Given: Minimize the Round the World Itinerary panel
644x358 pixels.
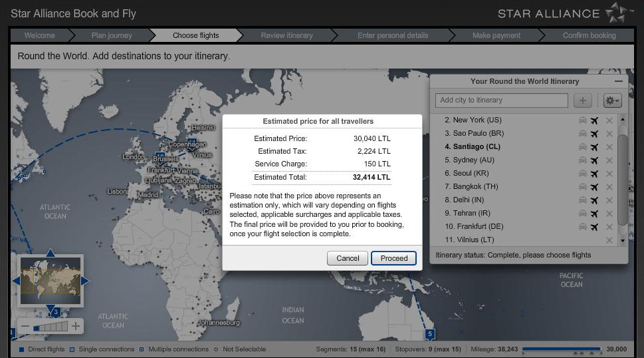Looking at the screenshot, I should point(619,81).
